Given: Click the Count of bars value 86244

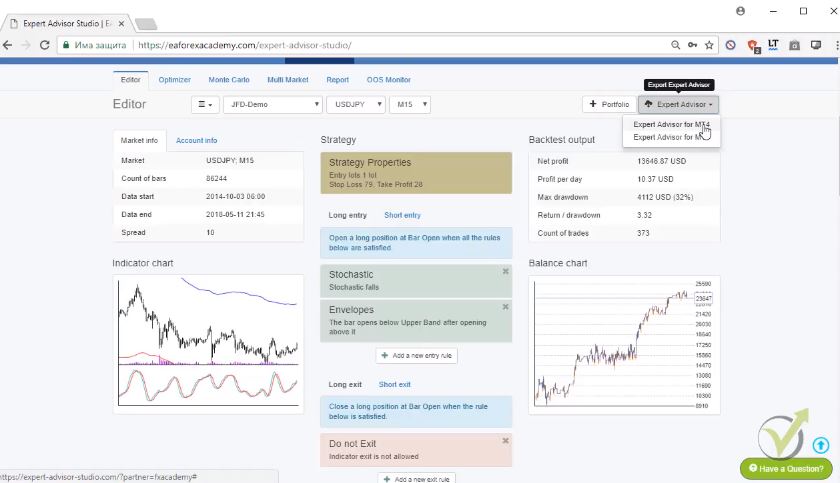Looking at the screenshot, I should tap(216, 178).
